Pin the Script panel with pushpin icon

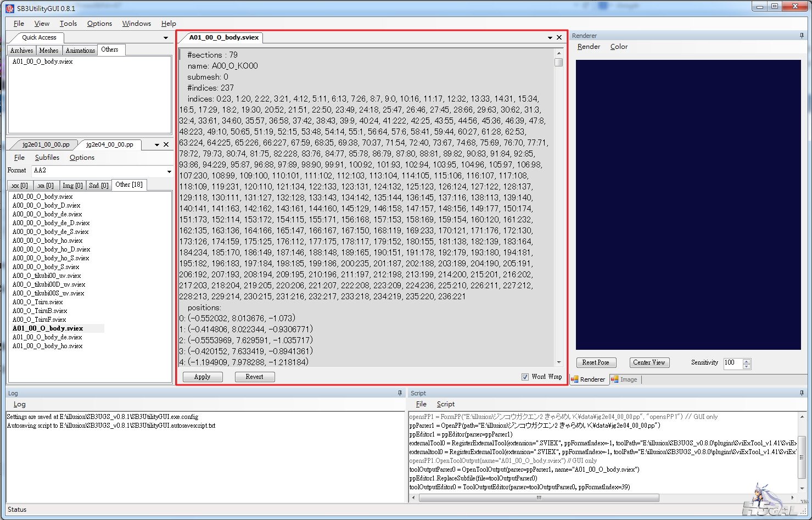click(802, 393)
